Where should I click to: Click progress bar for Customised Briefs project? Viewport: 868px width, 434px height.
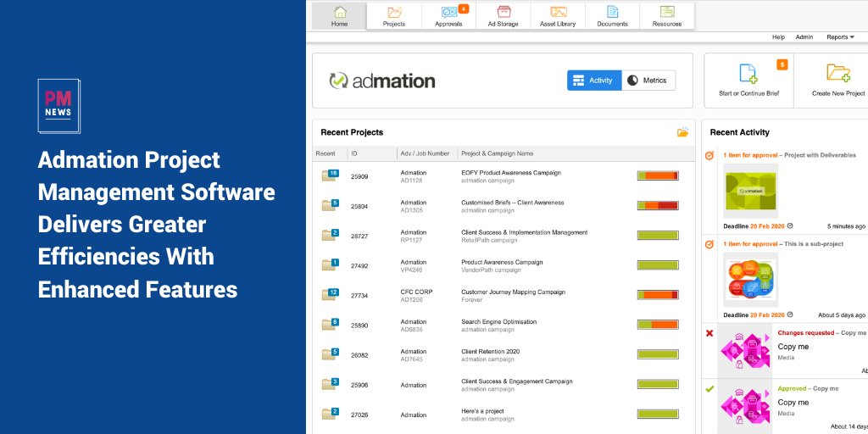658,205
